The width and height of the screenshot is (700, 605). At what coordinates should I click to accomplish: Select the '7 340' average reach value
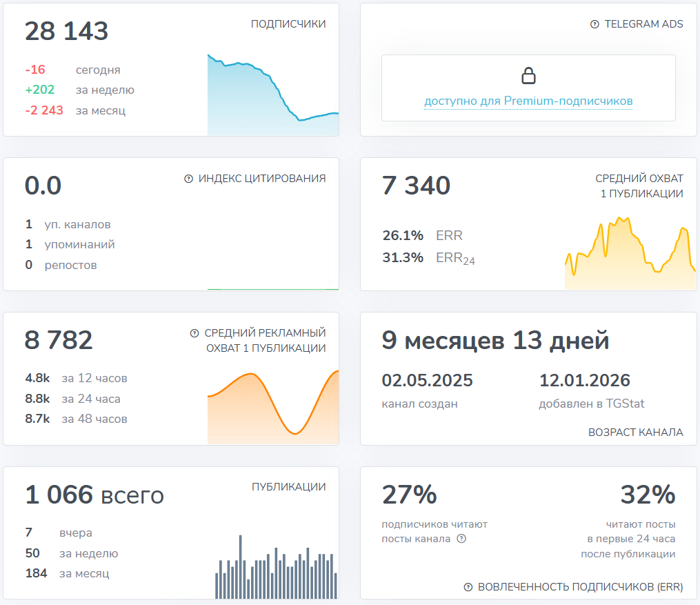[x=416, y=185]
